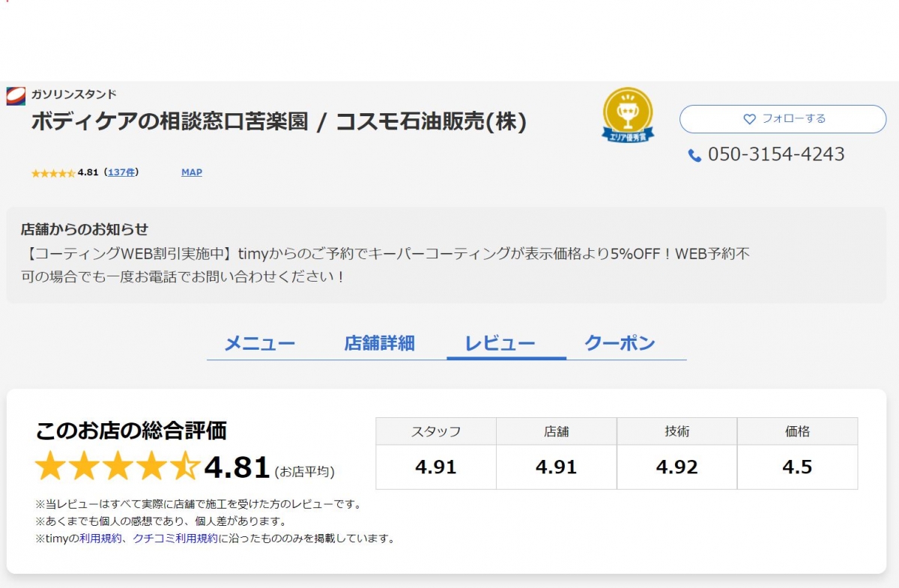Open the 店舗詳細 tab

(379, 344)
